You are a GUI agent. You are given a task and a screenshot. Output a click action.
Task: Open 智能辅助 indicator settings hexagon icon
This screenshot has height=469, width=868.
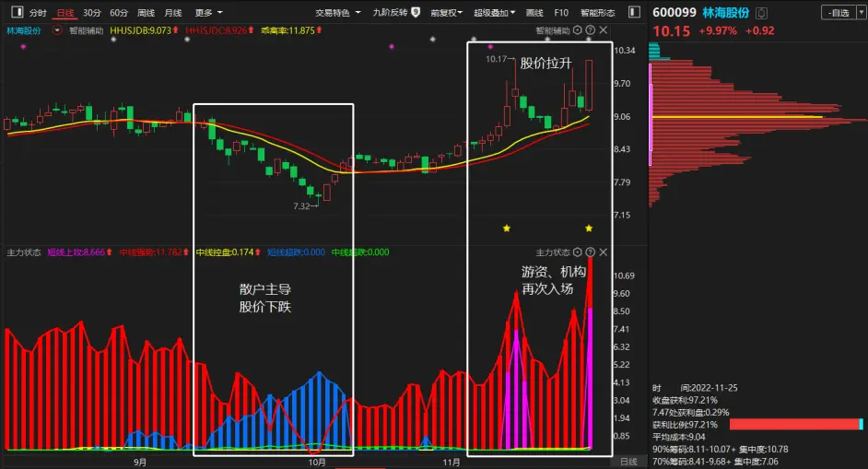578,29
